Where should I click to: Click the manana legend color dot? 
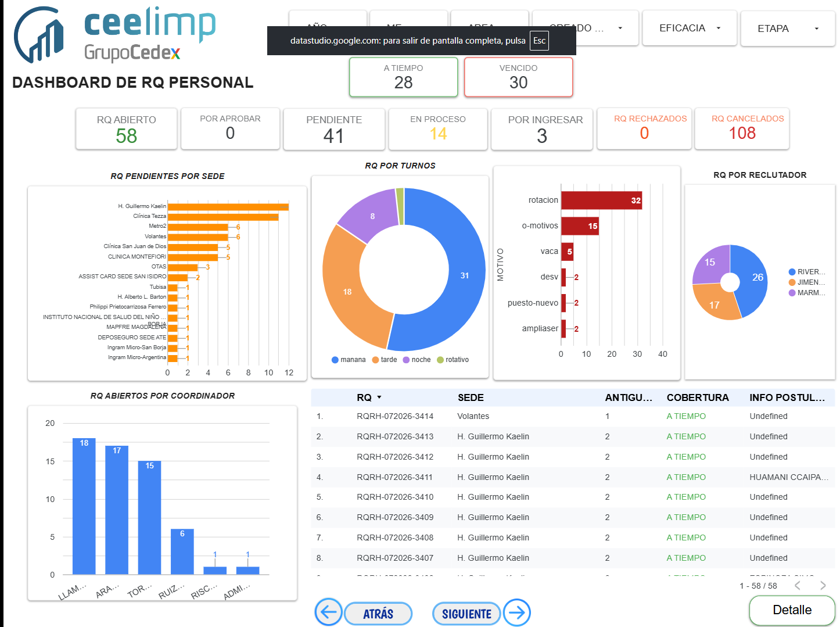335,360
